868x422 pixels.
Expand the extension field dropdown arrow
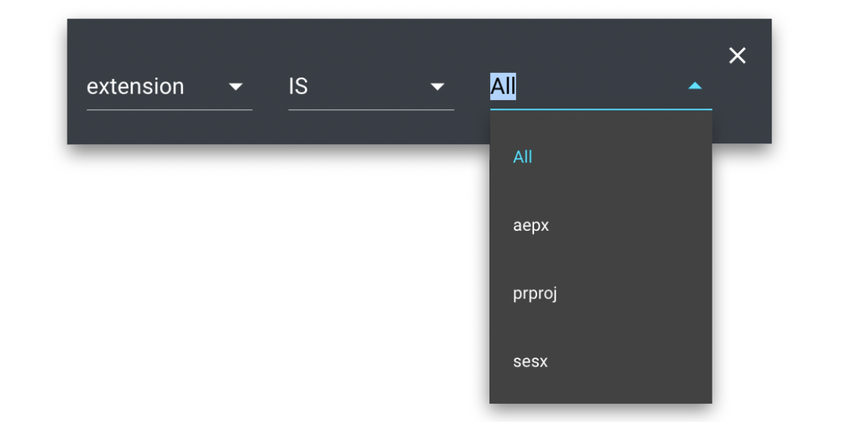(x=236, y=87)
